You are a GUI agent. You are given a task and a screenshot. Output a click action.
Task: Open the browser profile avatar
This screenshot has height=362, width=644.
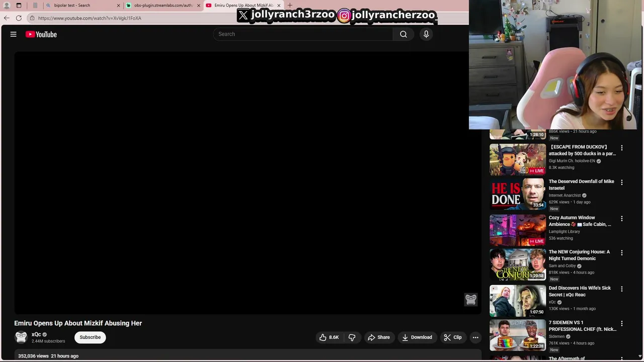point(7,5)
